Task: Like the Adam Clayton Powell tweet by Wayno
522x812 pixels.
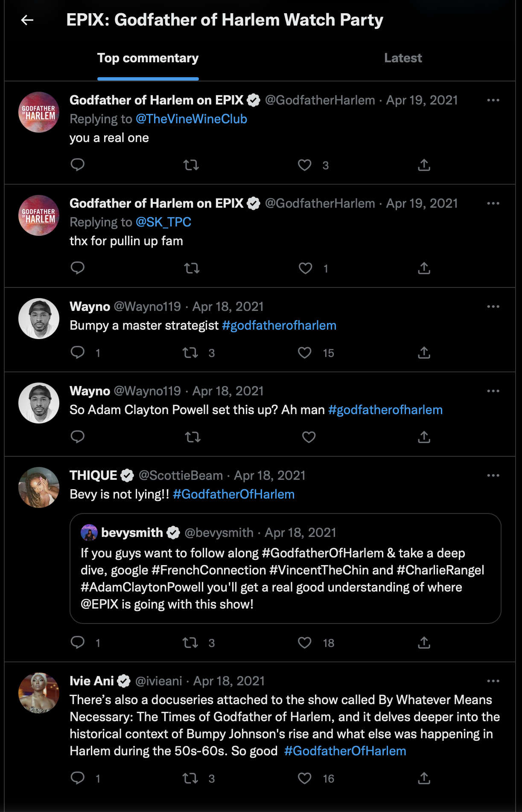Action: pyautogui.click(x=309, y=437)
